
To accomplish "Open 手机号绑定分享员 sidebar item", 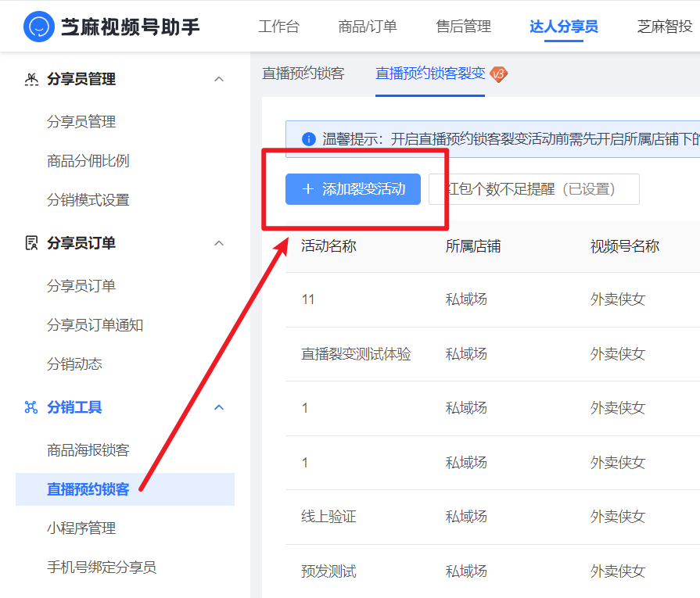I will coord(102,568).
